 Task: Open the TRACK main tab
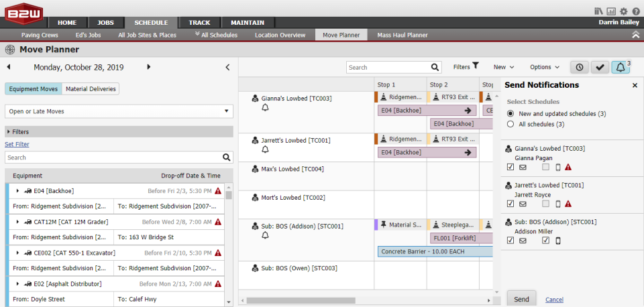click(199, 23)
